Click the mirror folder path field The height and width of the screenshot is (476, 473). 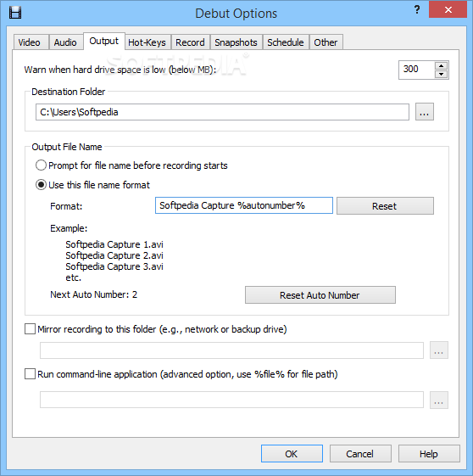click(231, 350)
